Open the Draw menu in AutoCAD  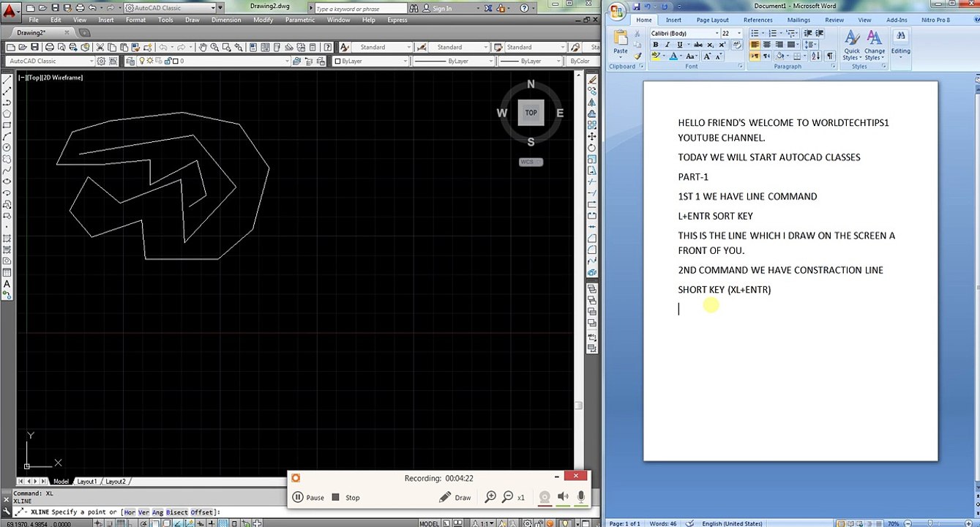pyautogui.click(x=192, y=20)
